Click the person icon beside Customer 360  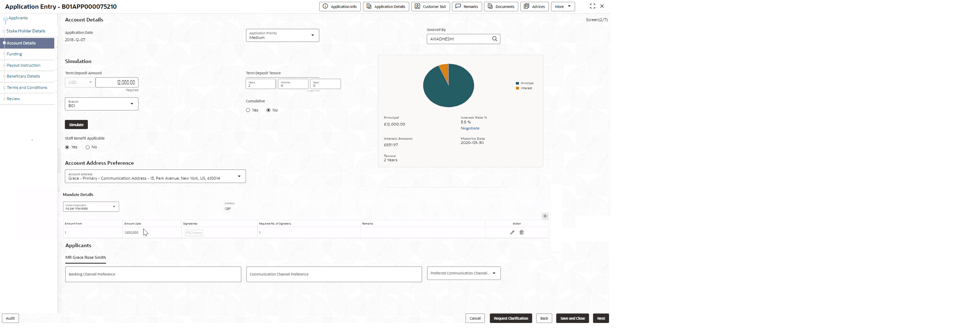[417, 7]
